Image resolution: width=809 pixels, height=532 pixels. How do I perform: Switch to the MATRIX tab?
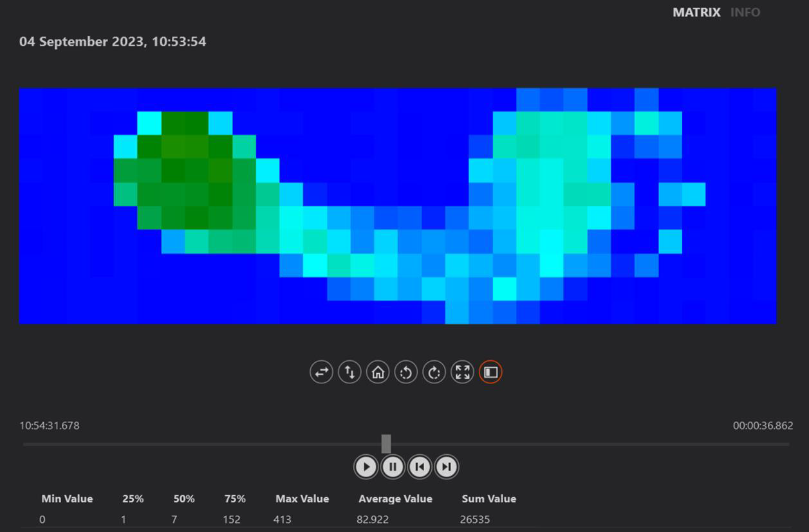pyautogui.click(x=696, y=12)
